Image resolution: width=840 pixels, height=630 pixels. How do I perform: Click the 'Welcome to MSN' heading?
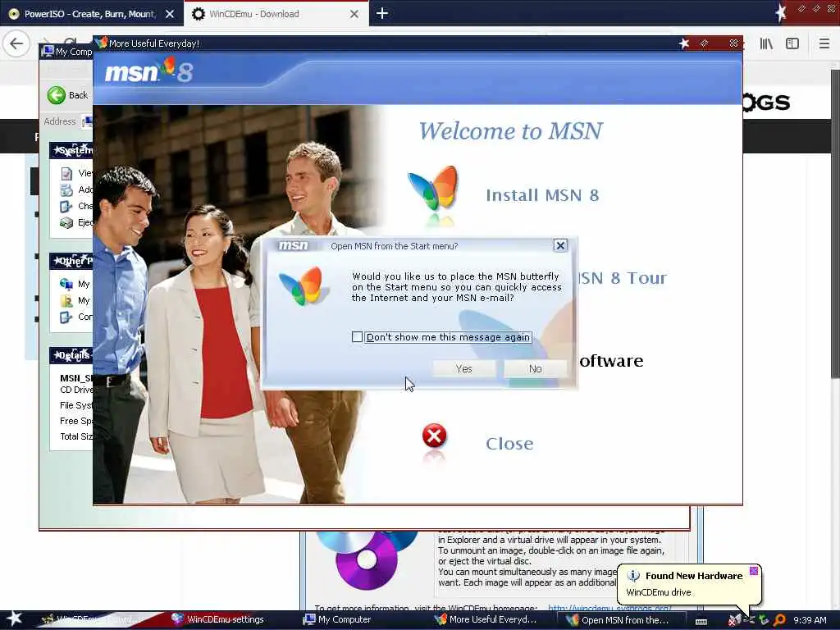pos(510,130)
